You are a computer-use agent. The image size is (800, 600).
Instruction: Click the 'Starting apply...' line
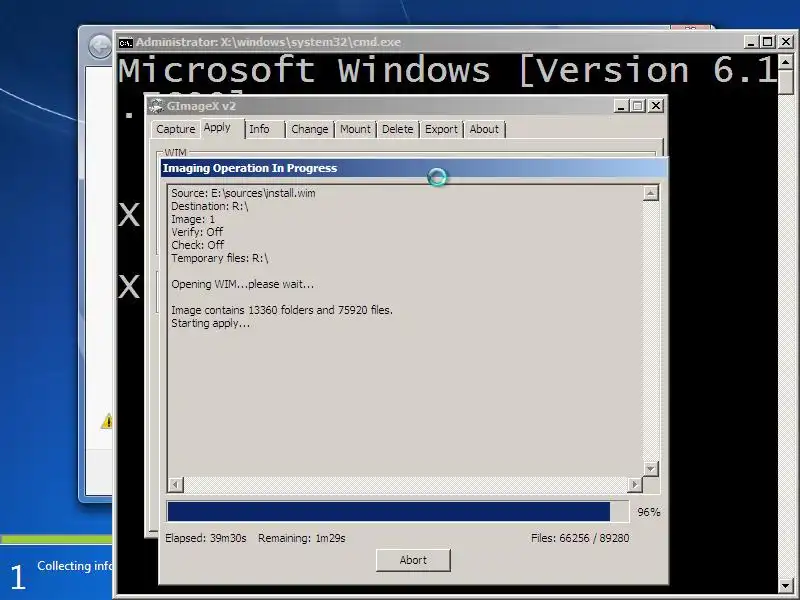tap(210, 323)
